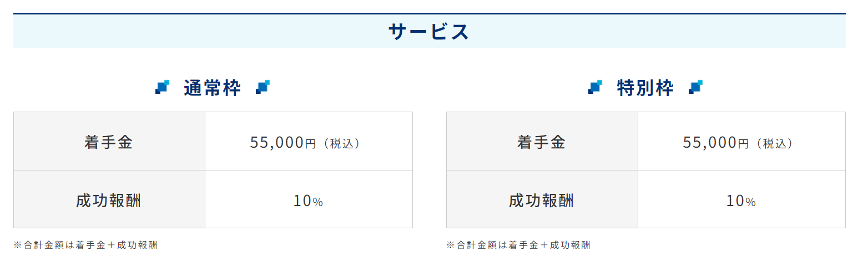Click the 10% value in 通常枠 table
The height and width of the screenshot is (266, 868).
309,201
